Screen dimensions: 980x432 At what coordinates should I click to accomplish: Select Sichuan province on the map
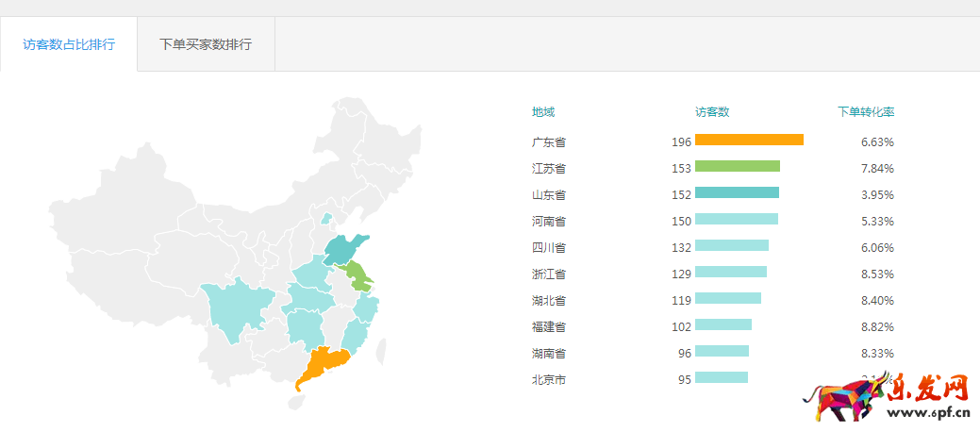234,307
